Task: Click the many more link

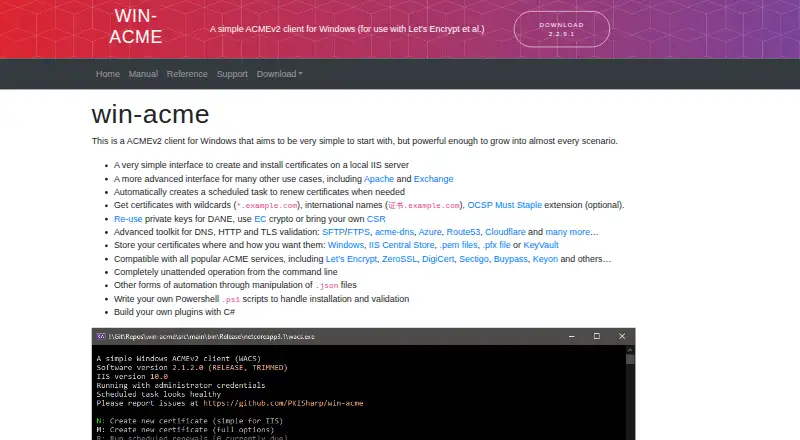Action: [x=567, y=232]
